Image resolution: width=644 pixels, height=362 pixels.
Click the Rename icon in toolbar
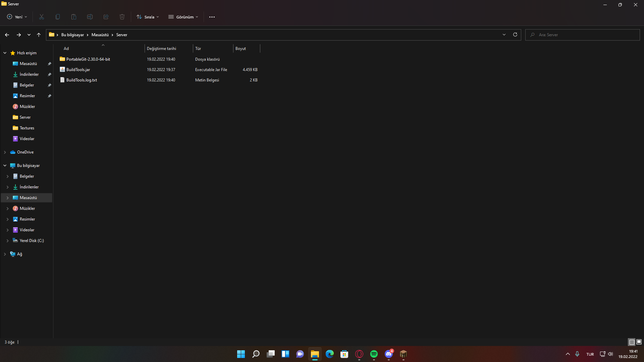pos(90,17)
